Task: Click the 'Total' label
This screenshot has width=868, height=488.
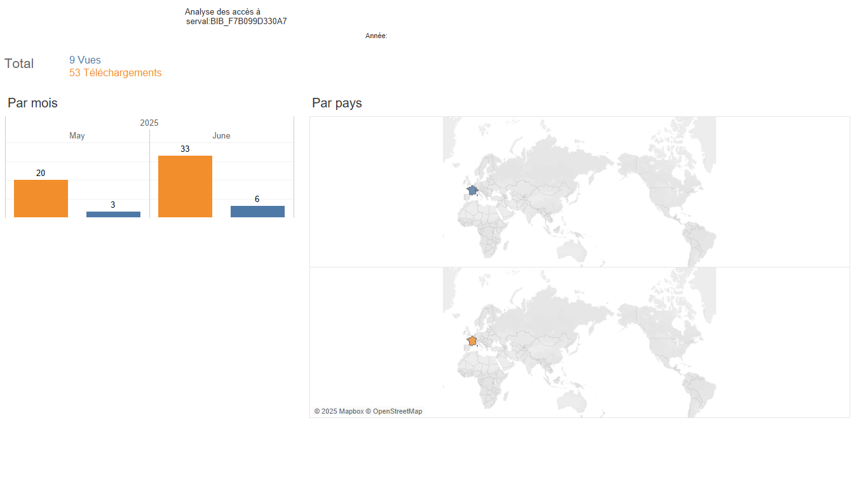Action: click(19, 64)
